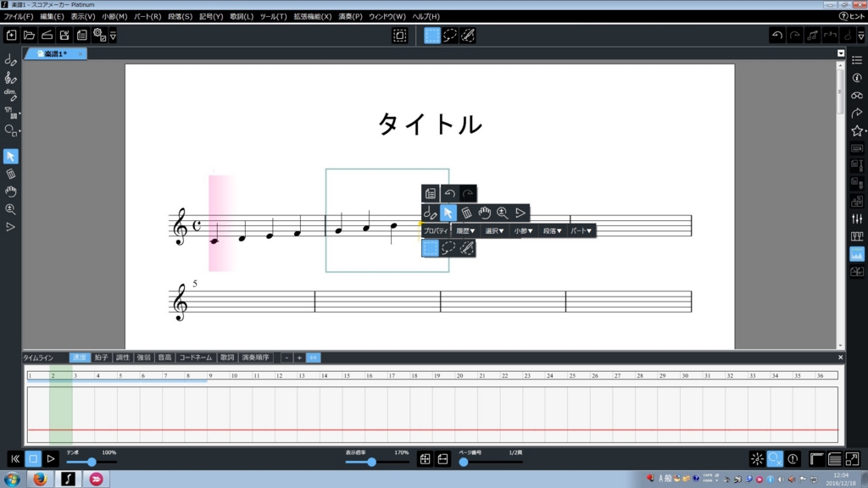
Task: Click the eraser icon in the floating palette
Action: point(466,213)
